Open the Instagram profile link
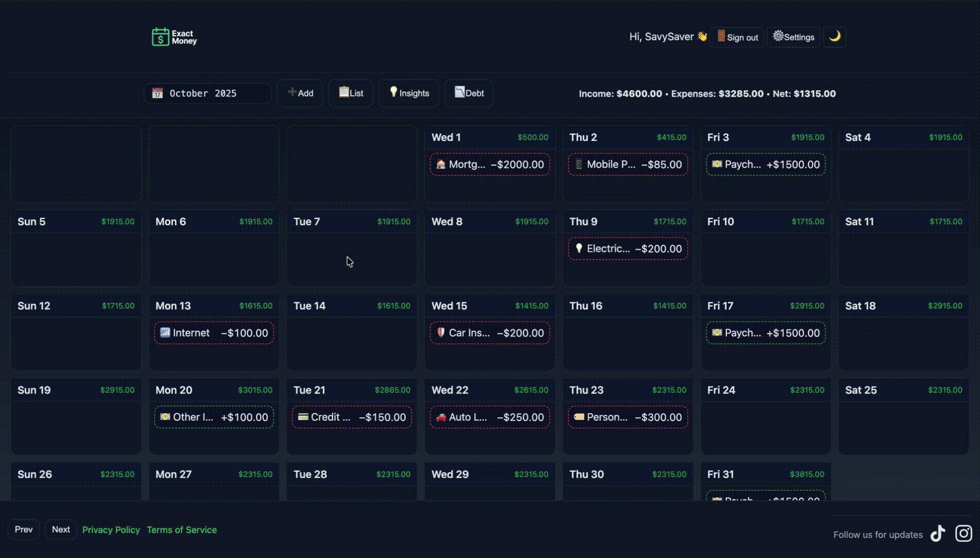The image size is (980, 558). (963, 534)
